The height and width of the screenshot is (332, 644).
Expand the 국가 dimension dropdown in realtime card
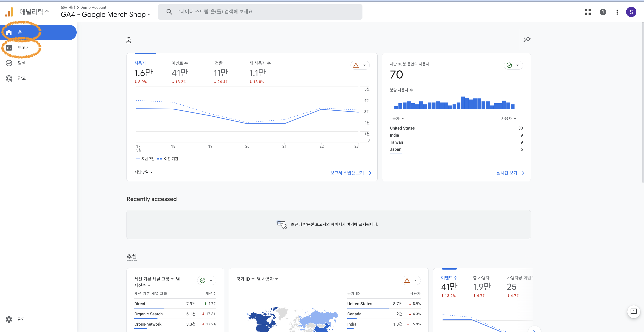click(x=398, y=119)
